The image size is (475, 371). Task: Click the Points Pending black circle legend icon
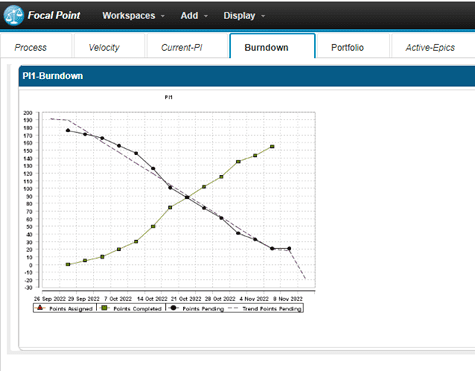[x=173, y=308]
